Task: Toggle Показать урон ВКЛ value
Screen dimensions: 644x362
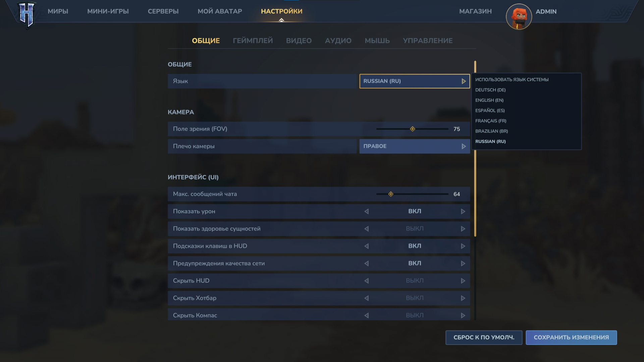Action: tap(415, 212)
